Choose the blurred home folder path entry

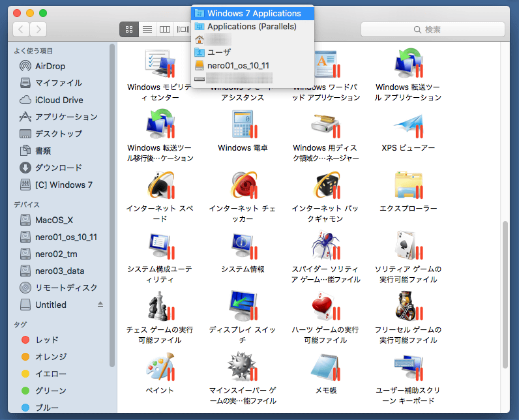pos(252,39)
